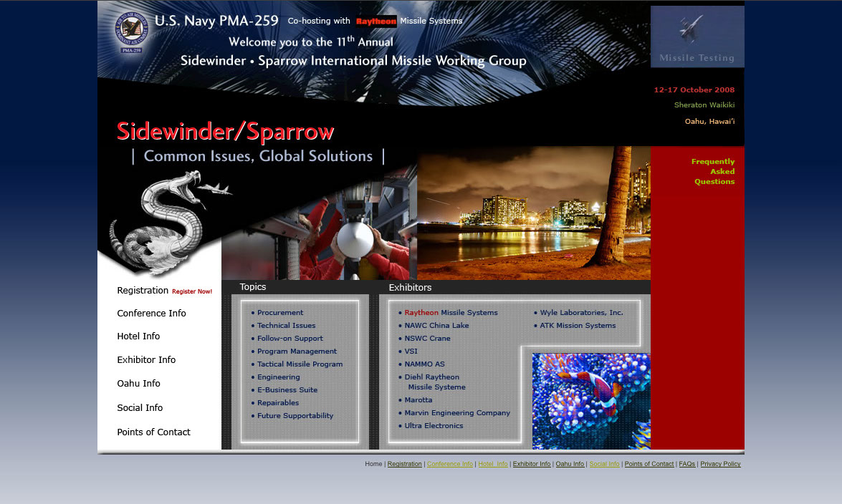Click the Ultra Electronics exhibitor

click(434, 426)
